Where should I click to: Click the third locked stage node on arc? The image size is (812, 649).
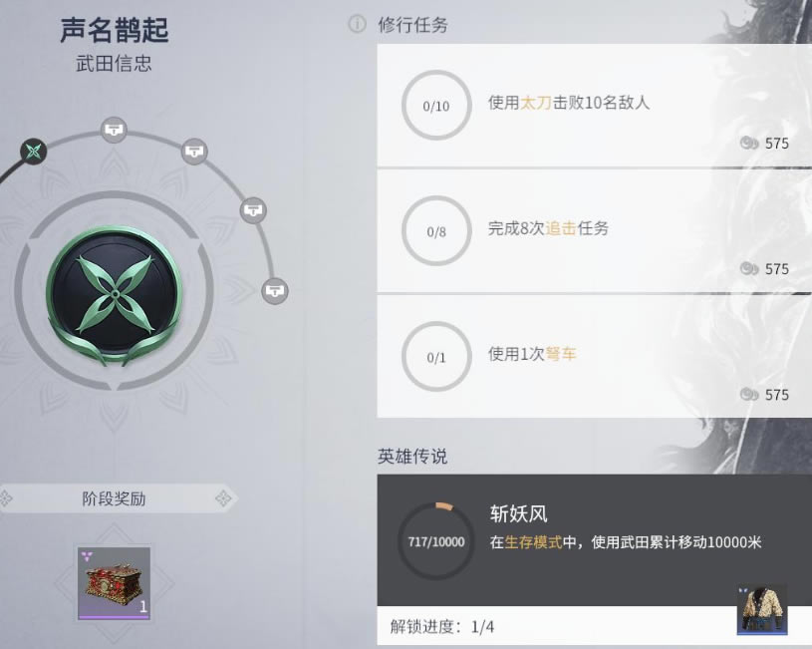click(x=253, y=210)
